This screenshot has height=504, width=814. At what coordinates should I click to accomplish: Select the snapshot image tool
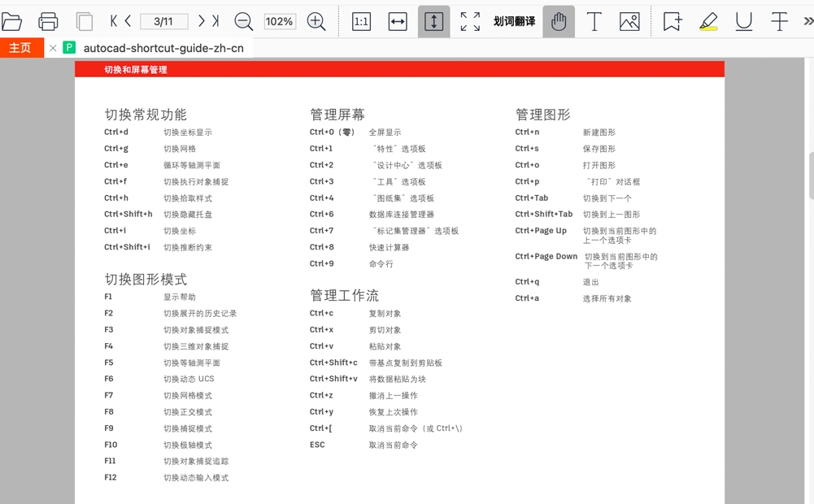[631, 22]
